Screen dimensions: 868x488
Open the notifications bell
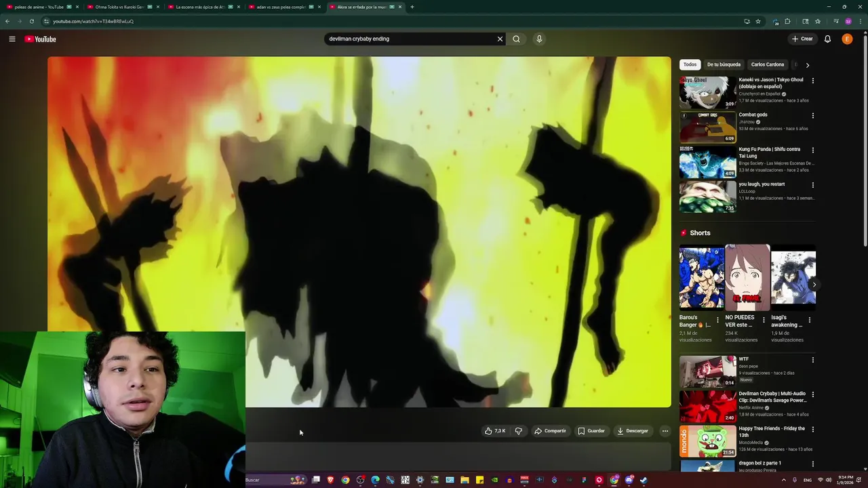click(x=827, y=39)
